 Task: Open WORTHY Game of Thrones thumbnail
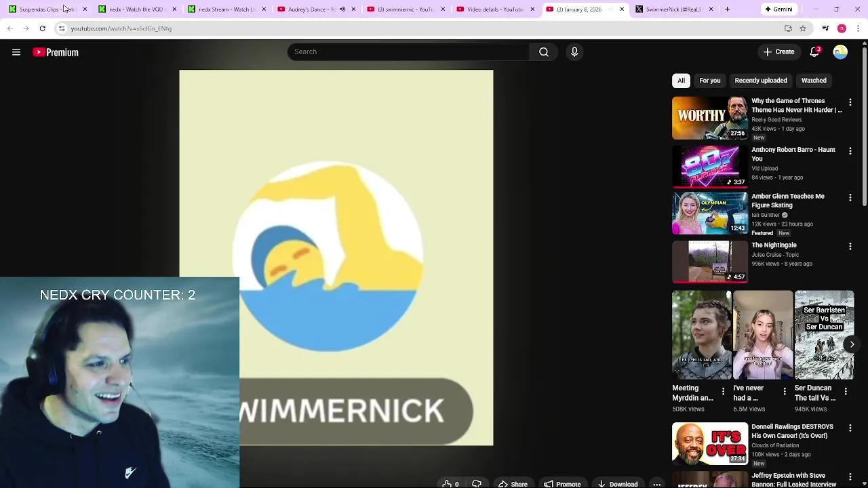pyautogui.click(x=710, y=118)
